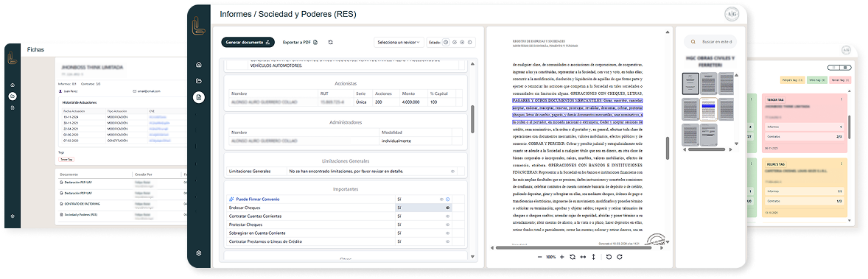Rotate document clockwise
Viewport: 868px width, 279px height.
click(620, 257)
